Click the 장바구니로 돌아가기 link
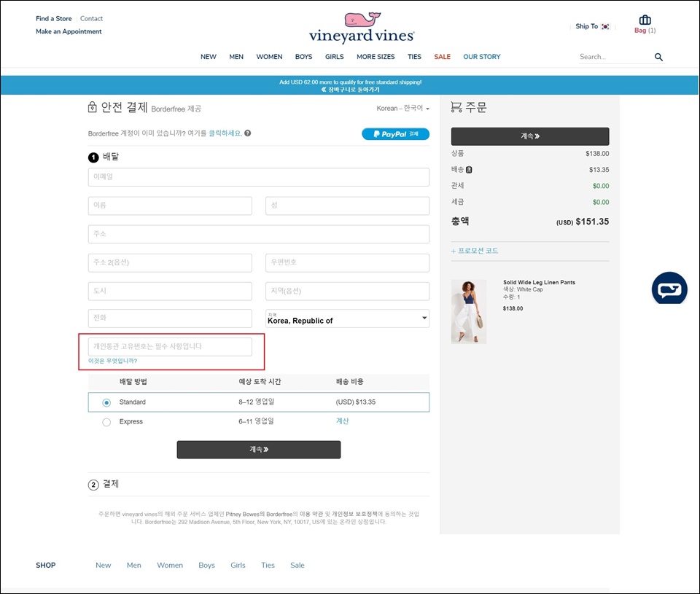 pos(351,89)
